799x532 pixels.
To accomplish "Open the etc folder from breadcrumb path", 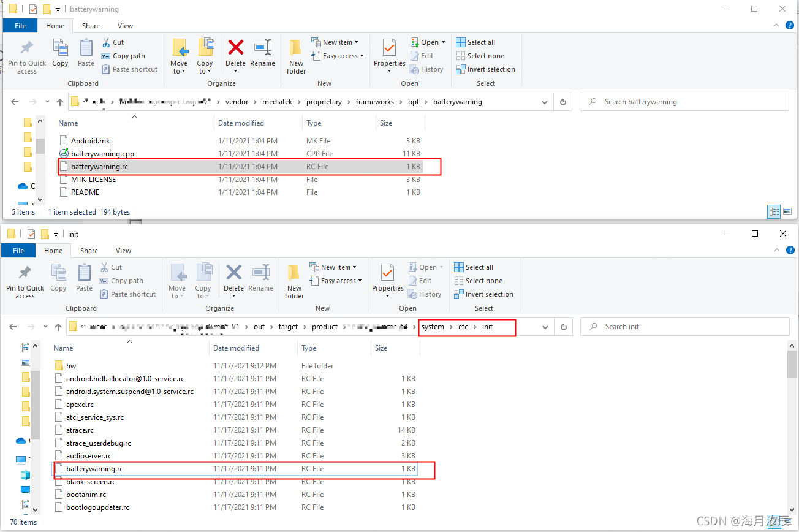I will (x=463, y=327).
